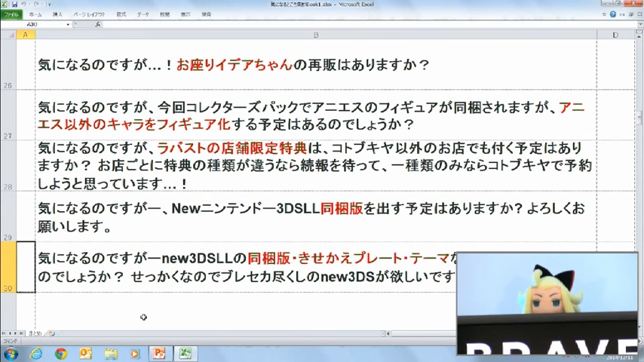This screenshot has width=644, height=362.
Task: Select column B header
Action: pos(316,35)
